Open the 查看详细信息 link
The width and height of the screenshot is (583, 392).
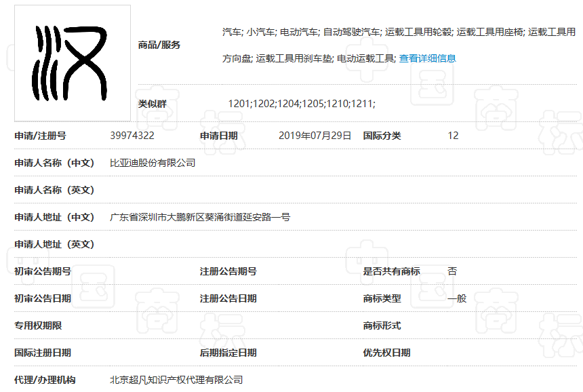(427, 58)
